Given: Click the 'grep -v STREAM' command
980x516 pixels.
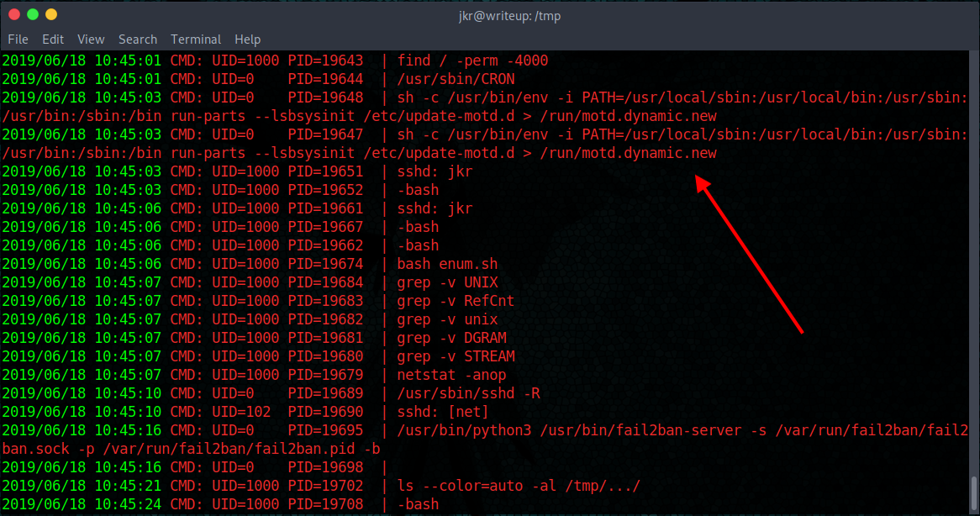Looking at the screenshot, I should point(456,356).
